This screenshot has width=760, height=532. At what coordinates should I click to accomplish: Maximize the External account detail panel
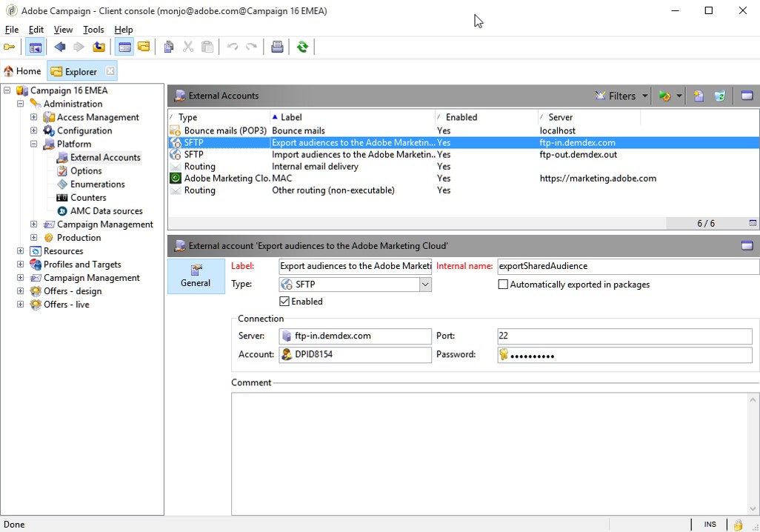point(747,245)
